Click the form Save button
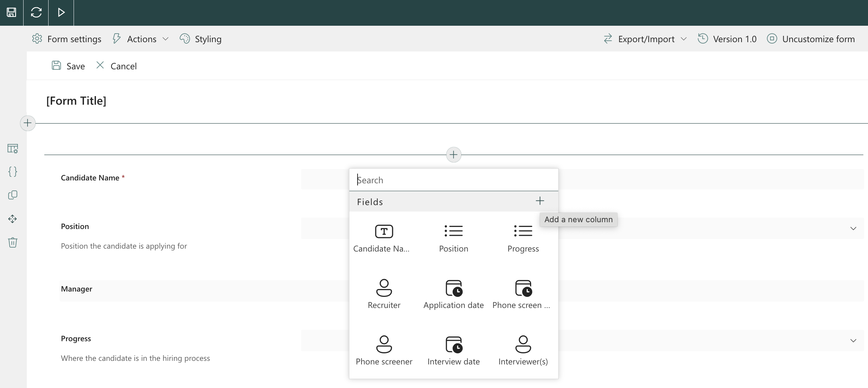 tap(68, 66)
